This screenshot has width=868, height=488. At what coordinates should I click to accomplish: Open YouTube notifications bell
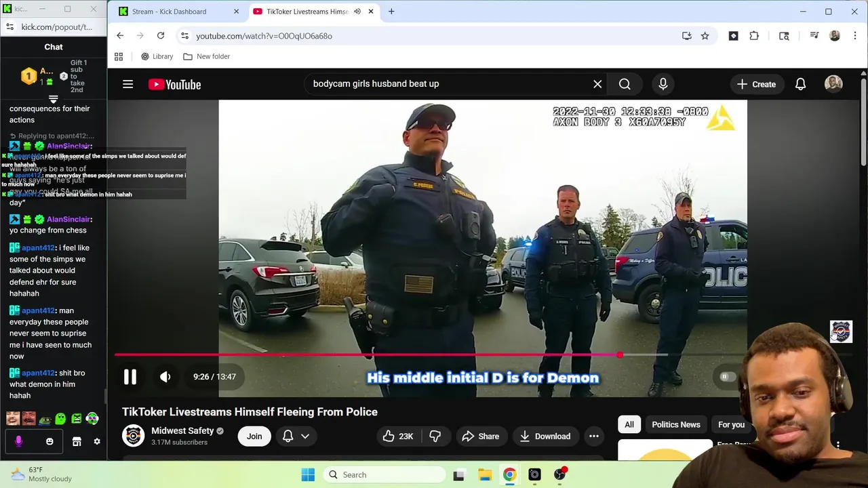pos(800,84)
